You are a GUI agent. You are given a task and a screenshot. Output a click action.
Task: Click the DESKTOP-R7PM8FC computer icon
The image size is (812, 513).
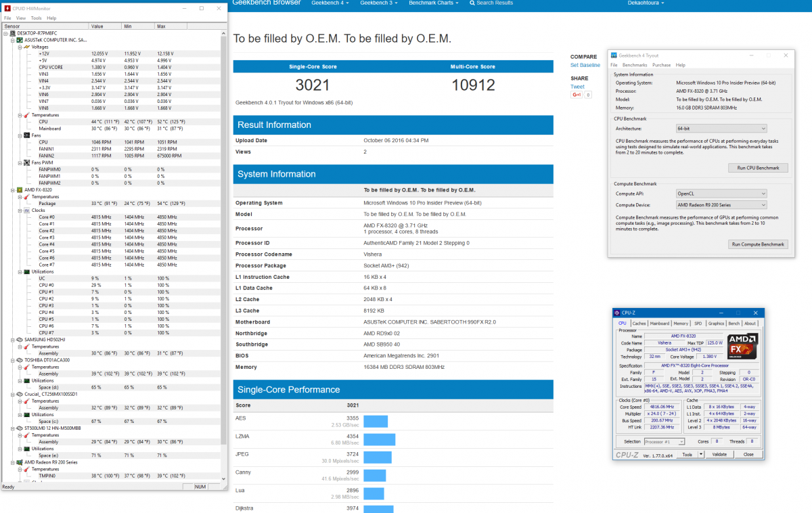[x=13, y=32]
